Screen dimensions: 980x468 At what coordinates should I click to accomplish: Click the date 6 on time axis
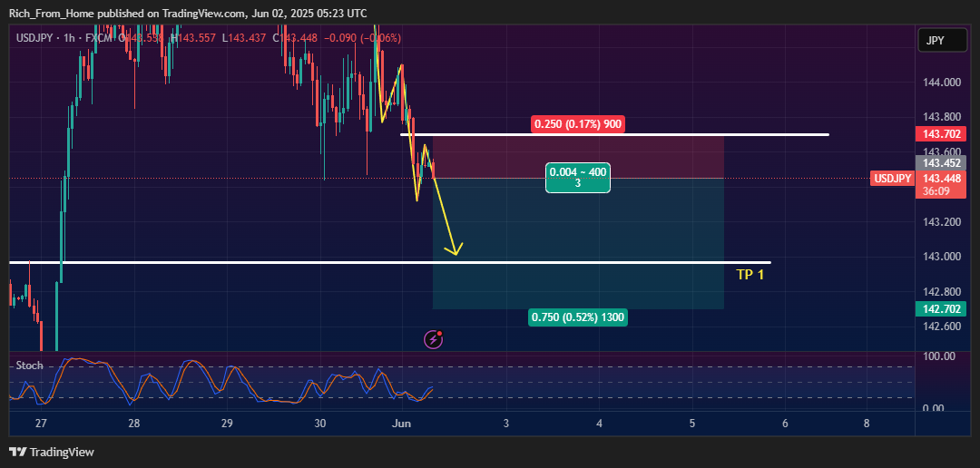(x=785, y=424)
